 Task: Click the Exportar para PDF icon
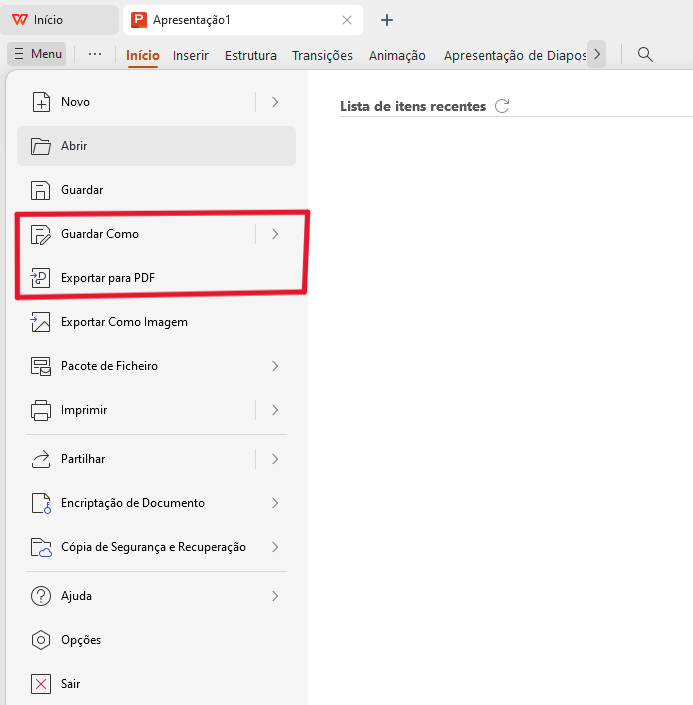[x=40, y=278]
